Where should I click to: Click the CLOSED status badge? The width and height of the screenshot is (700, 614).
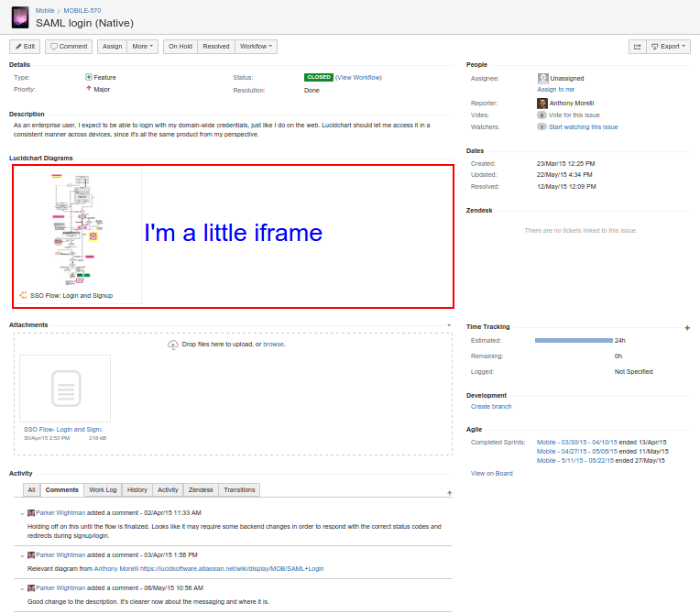click(318, 77)
